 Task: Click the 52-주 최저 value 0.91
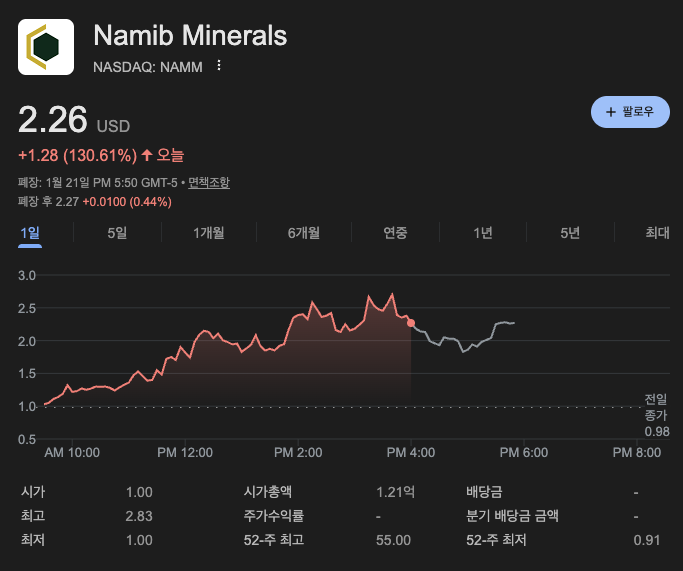tap(647, 540)
